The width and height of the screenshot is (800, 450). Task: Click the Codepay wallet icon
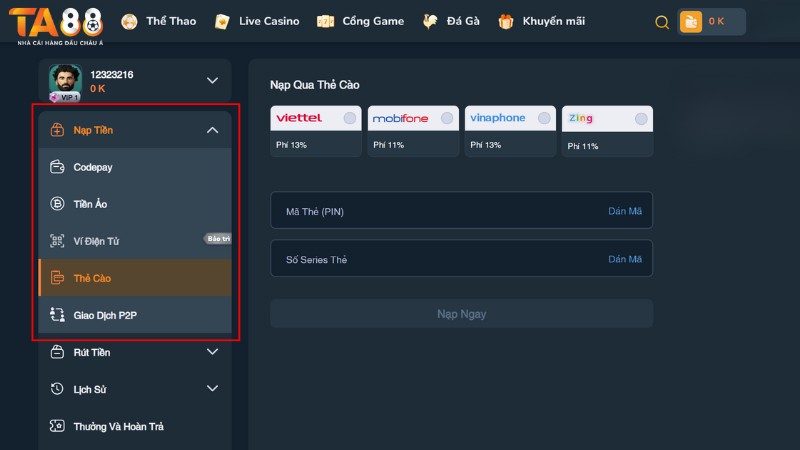pyautogui.click(x=57, y=167)
